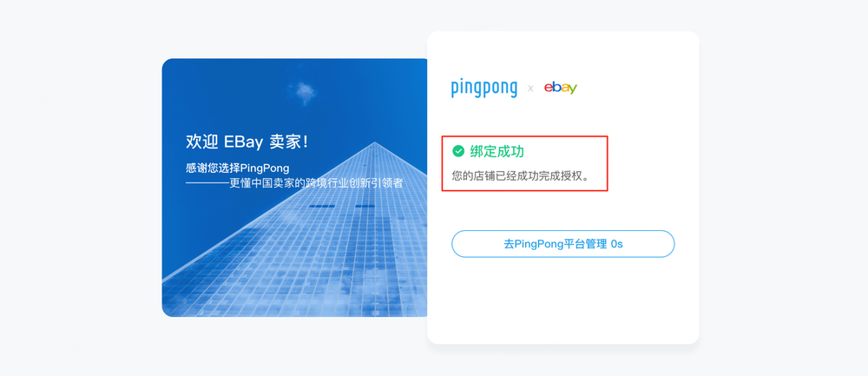Click the long dash before the tagline
868x376 pixels.
coord(207,183)
